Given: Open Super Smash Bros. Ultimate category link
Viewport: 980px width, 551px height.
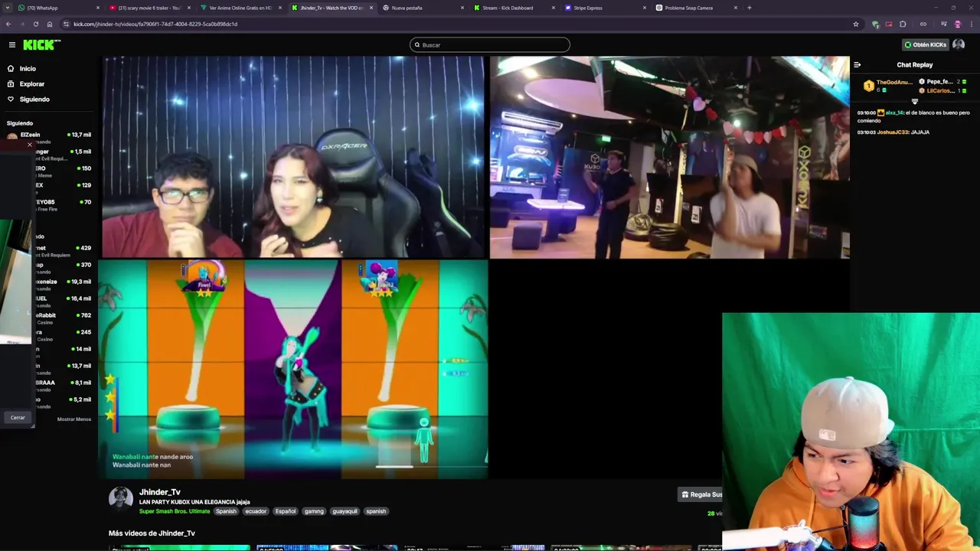Looking at the screenshot, I should coord(175,511).
